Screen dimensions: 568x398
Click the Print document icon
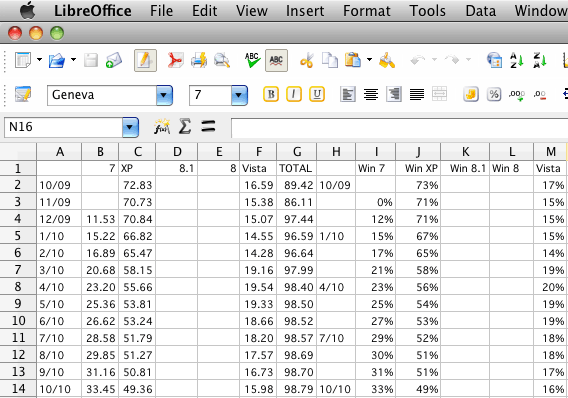[x=199, y=60]
